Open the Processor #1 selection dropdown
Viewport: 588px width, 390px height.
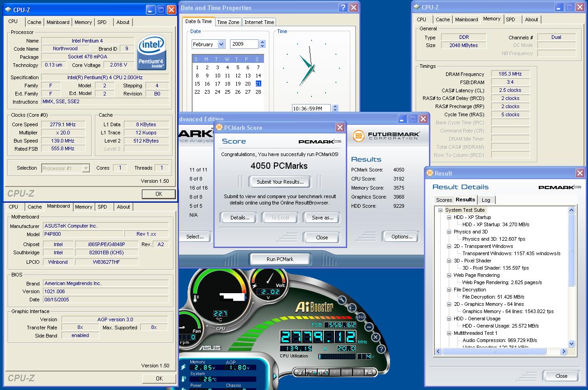coord(86,168)
